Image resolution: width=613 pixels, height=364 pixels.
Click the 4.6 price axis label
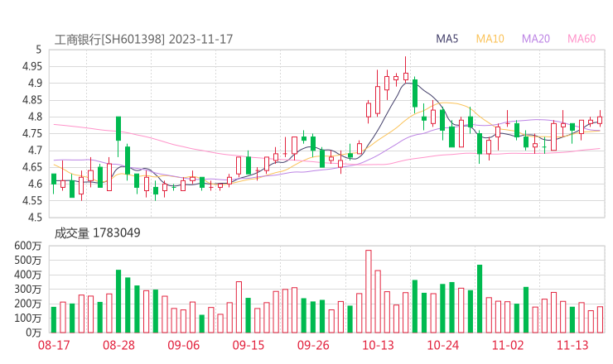coord(35,184)
